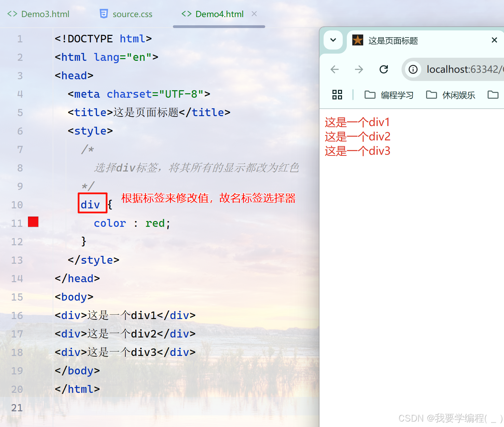Screen dimensions: 504x427
Task: Open the 休闲娱乐 bookmark folder
Action: click(450, 95)
